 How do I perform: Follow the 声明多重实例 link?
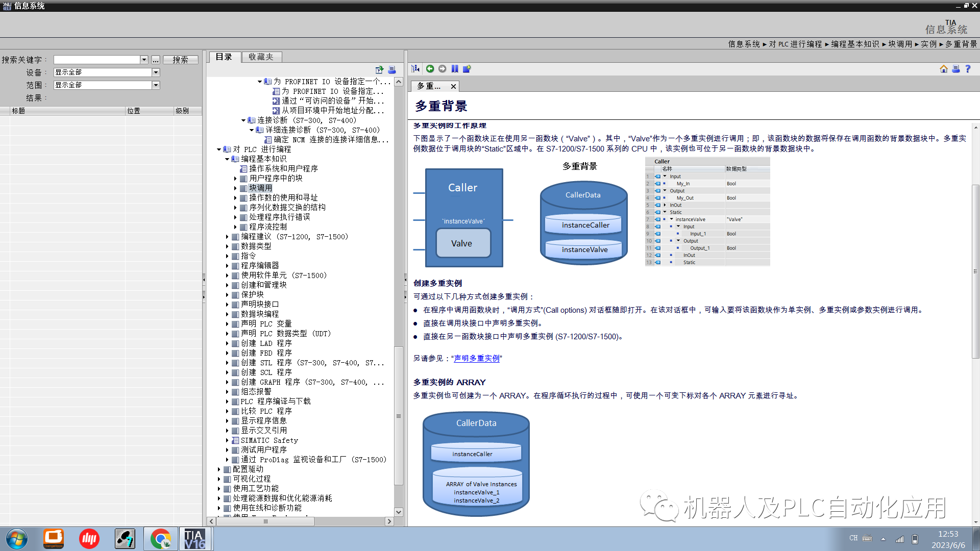coord(477,358)
